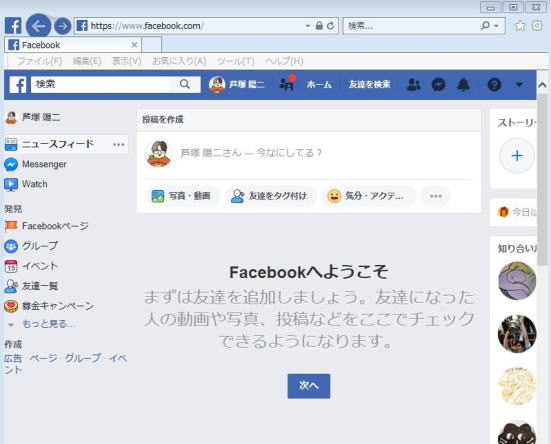Click the help question mark icon
The width and height of the screenshot is (551, 444).
(494, 85)
